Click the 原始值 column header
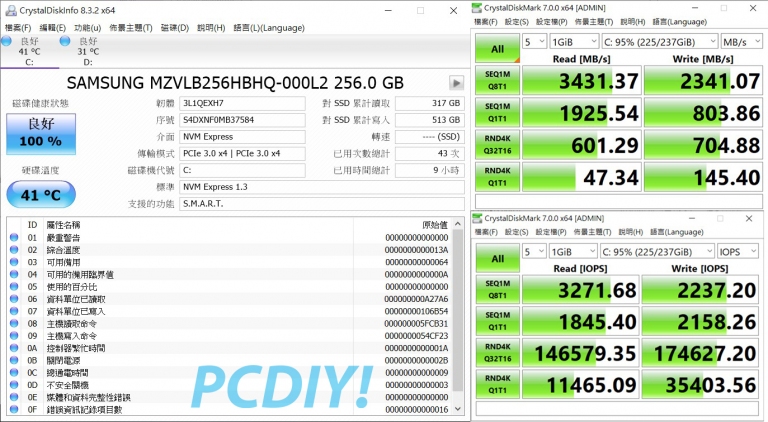768x422 pixels. click(435, 225)
